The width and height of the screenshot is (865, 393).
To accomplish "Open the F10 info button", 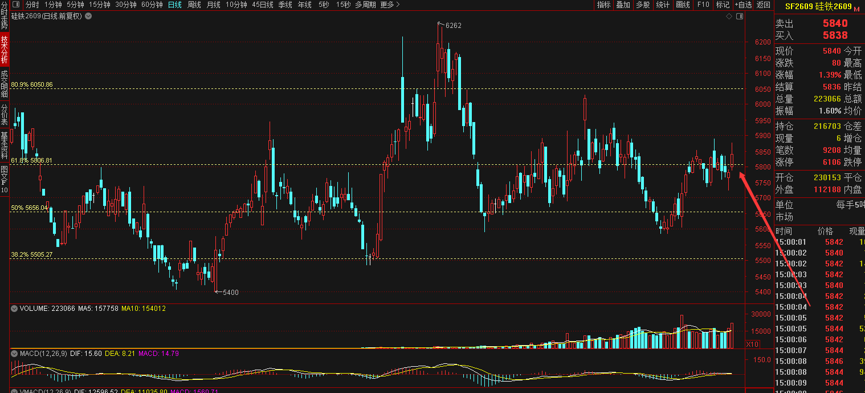I will (703, 4).
